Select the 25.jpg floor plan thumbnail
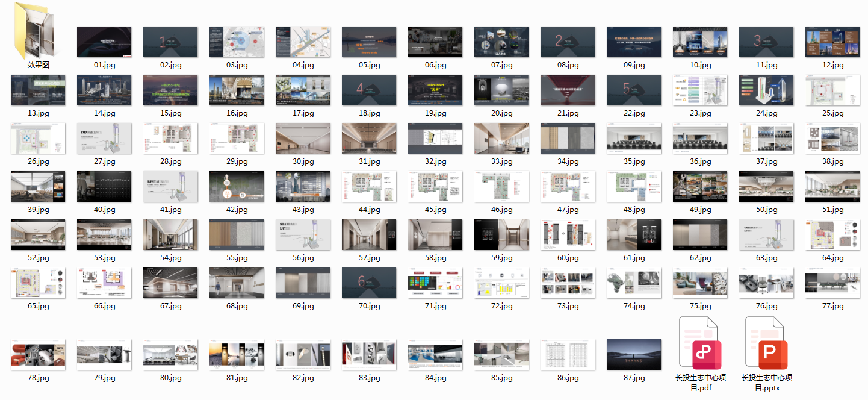The height and width of the screenshot is (400, 868). [832, 90]
